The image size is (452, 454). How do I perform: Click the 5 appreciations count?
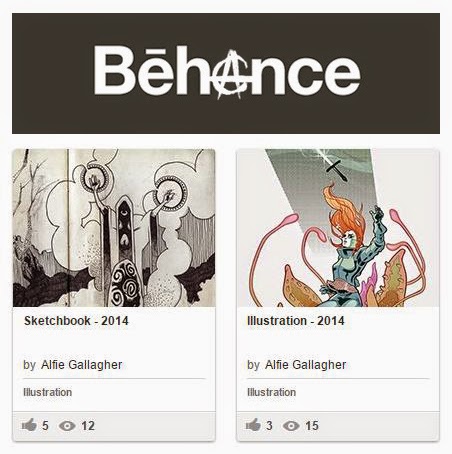(x=45, y=426)
